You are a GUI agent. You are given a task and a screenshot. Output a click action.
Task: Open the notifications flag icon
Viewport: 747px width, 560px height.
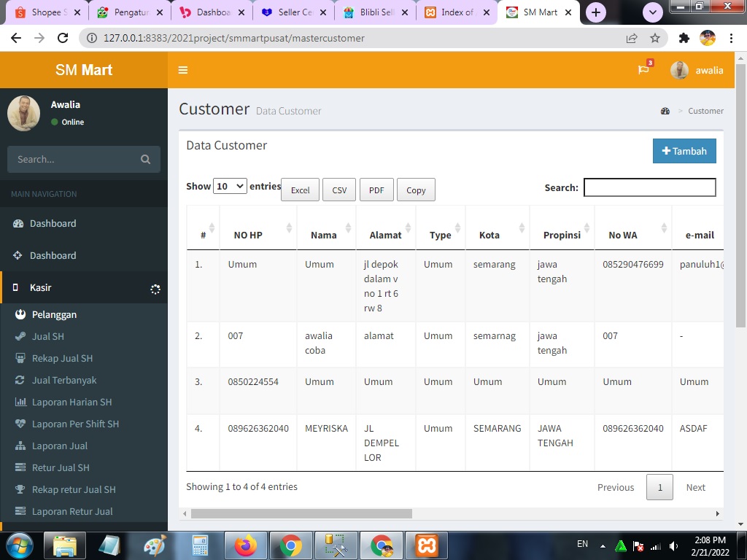click(x=643, y=70)
